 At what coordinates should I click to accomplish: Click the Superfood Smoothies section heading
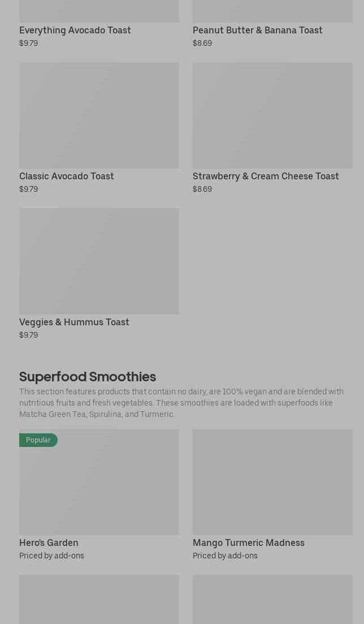88,376
